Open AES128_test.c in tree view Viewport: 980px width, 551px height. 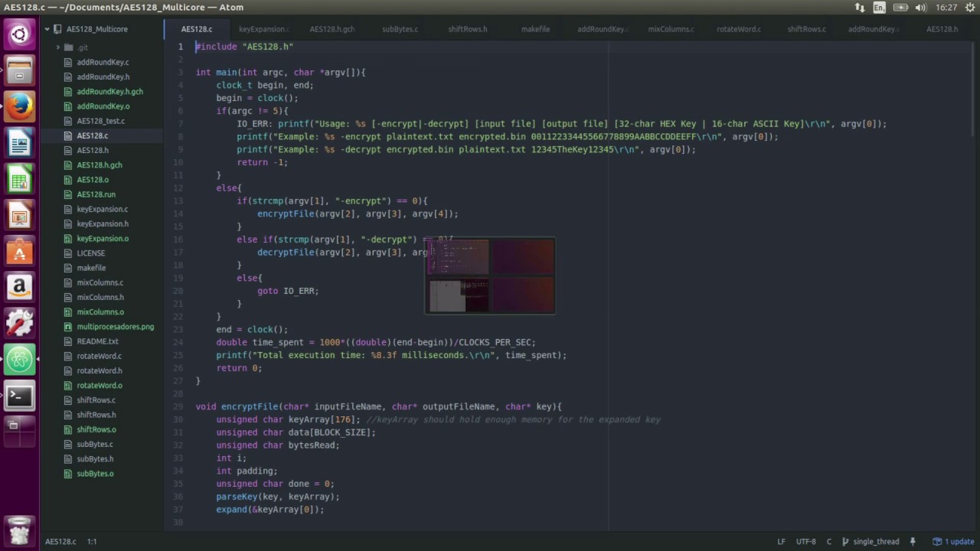pos(100,121)
